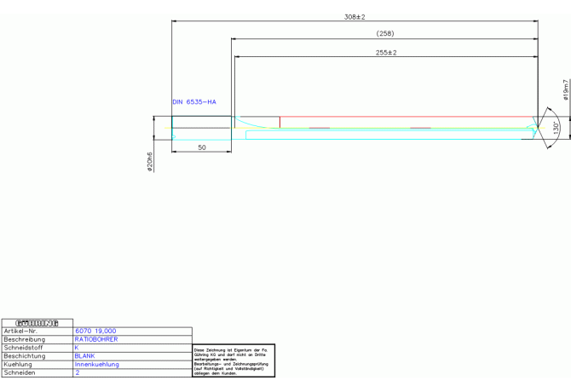Click the Artikel-Nr. row label
The height and width of the screenshot is (392, 571).
pos(21,331)
